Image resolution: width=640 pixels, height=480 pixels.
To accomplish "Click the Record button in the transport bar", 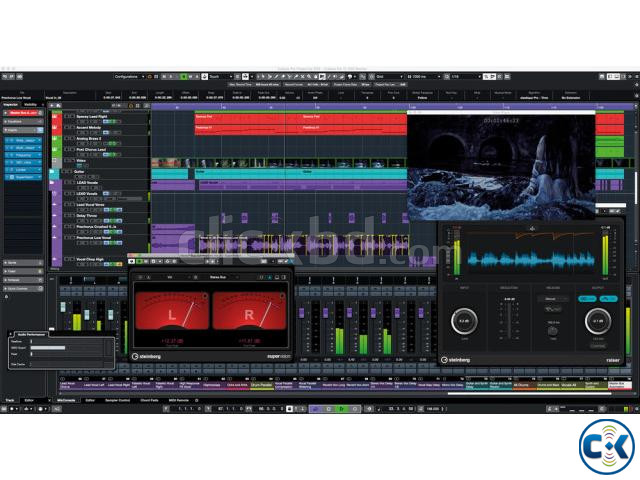I will pyautogui.click(x=355, y=409).
